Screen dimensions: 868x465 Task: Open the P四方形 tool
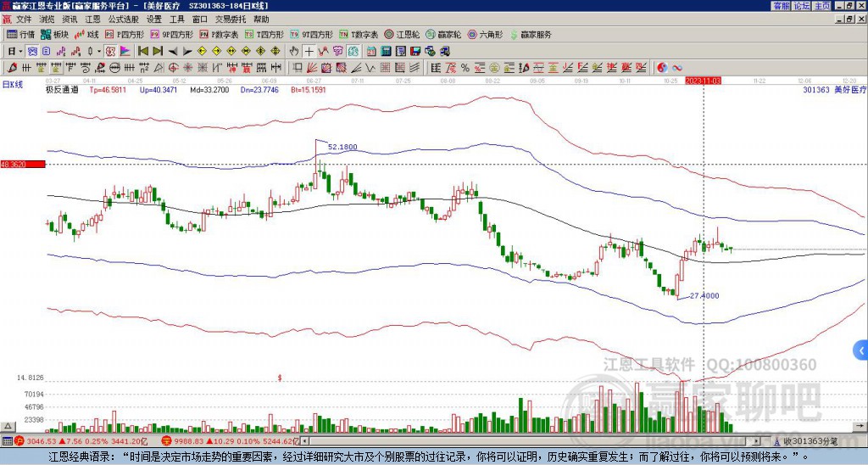[x=125, y=34]
